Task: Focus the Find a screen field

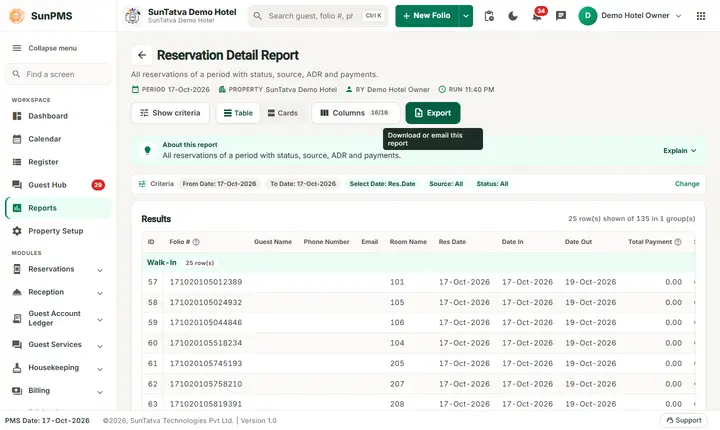Action: tap(58, 74)
